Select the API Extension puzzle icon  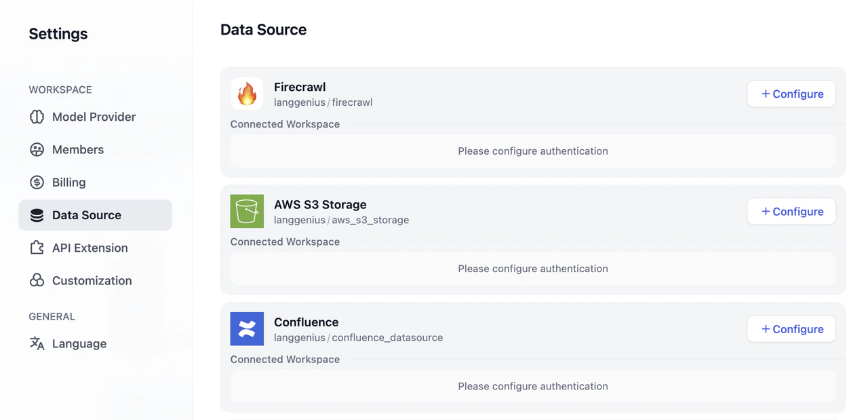click(38, 248)
